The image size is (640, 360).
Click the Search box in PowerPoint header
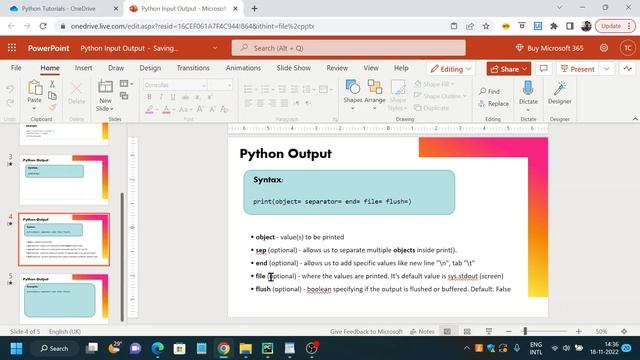[349, 48]
